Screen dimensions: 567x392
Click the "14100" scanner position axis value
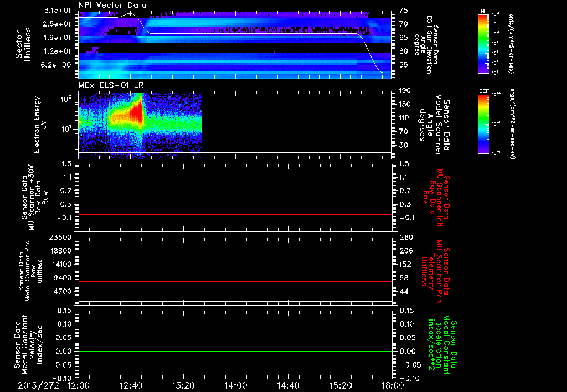click(x=61, y=264)
